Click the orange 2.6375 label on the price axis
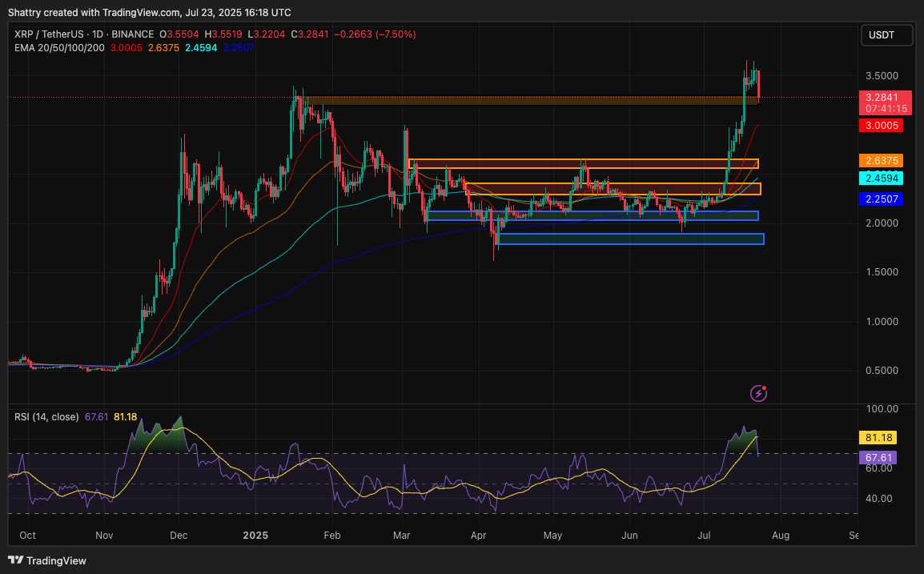Image resolution: width=924 pixels, height=574 pixels. pyautogui.click(x=881, y=161)
